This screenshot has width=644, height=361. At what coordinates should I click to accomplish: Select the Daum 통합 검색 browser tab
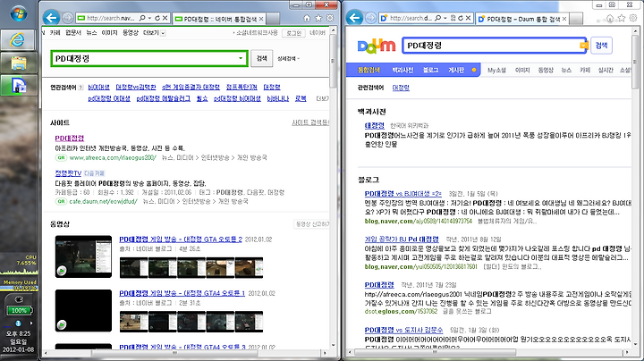522,19
